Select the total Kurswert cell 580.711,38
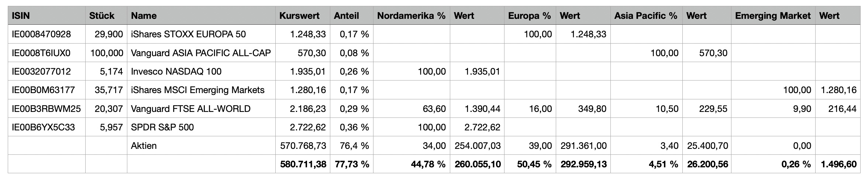 click(x=303, y=164)
